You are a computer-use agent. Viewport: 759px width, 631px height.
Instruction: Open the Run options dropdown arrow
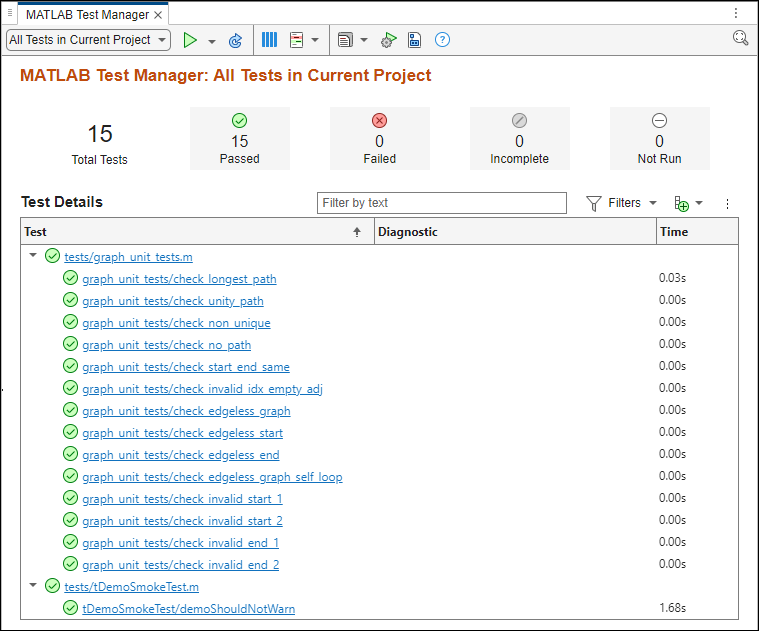(212, 42)
